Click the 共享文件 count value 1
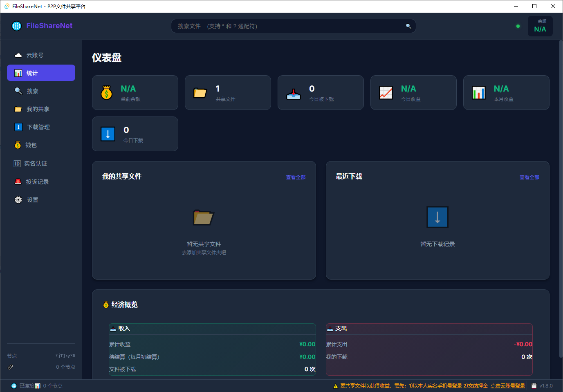This screenshot has width=563, height=392. [218, 89]
